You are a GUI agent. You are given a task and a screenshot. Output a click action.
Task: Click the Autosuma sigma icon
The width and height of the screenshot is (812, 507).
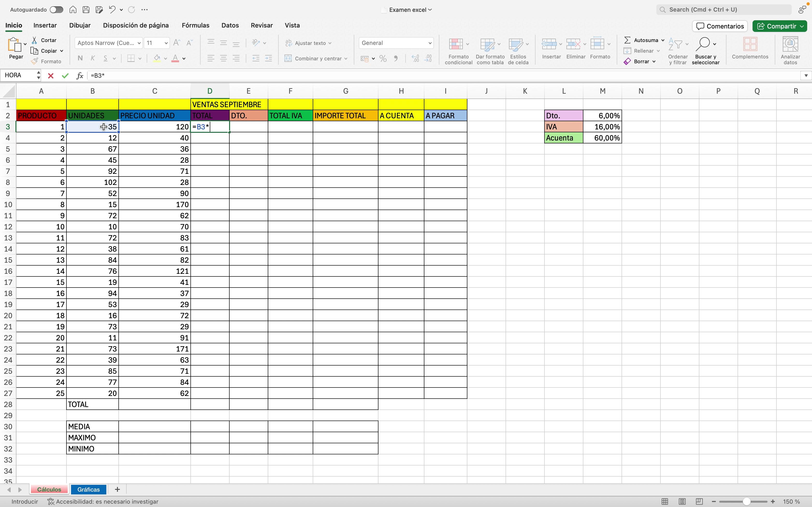[627, 40]
